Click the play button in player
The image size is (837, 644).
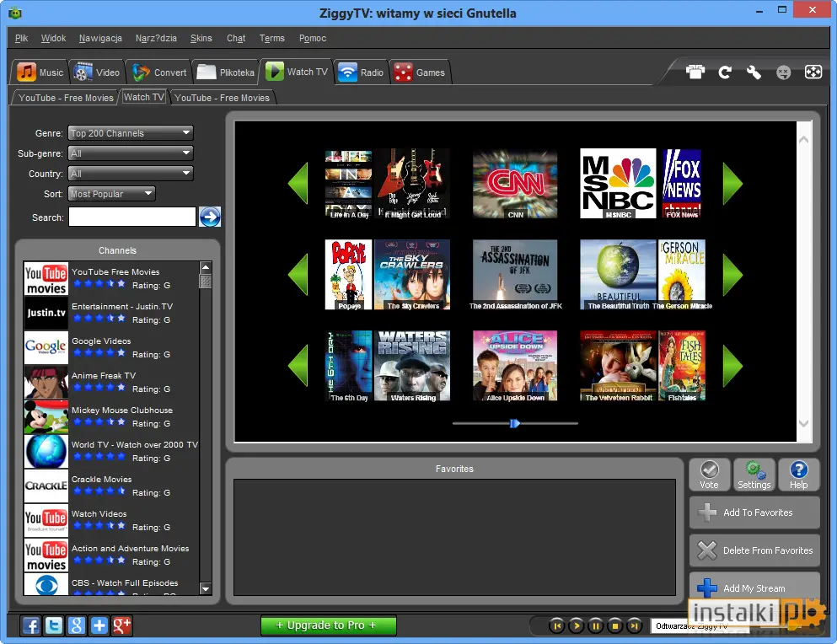[576, 625]
